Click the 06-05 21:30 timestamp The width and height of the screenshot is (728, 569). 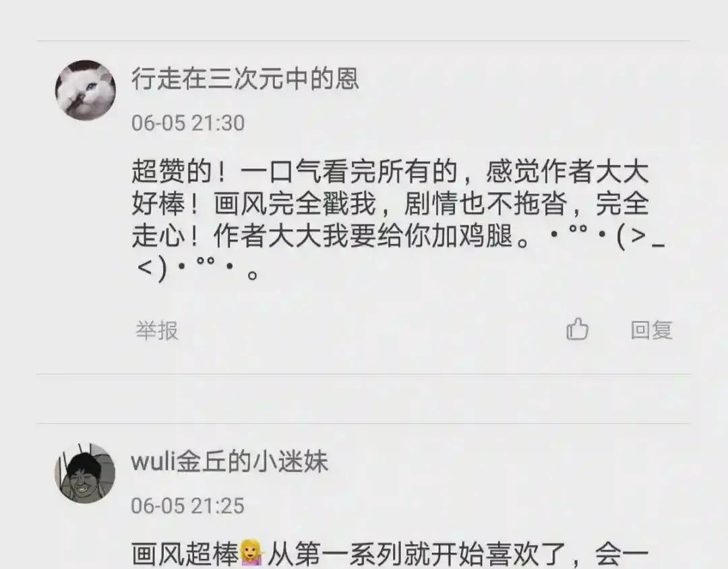pyautogui.click(x=187, y=123)
